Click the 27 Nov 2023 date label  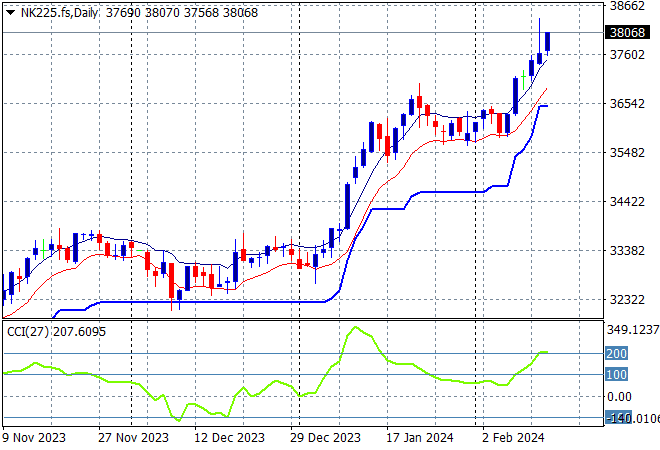(x=133, y=438)
